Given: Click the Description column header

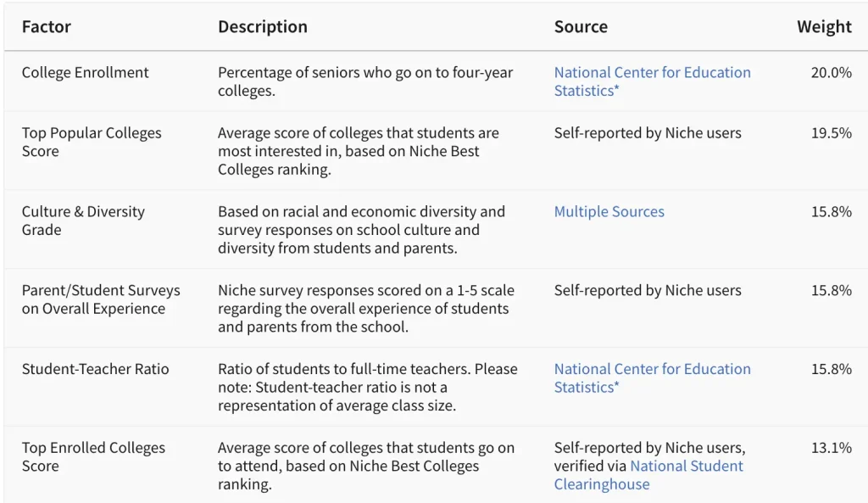Looking at the screenshot, I should 263,26.
